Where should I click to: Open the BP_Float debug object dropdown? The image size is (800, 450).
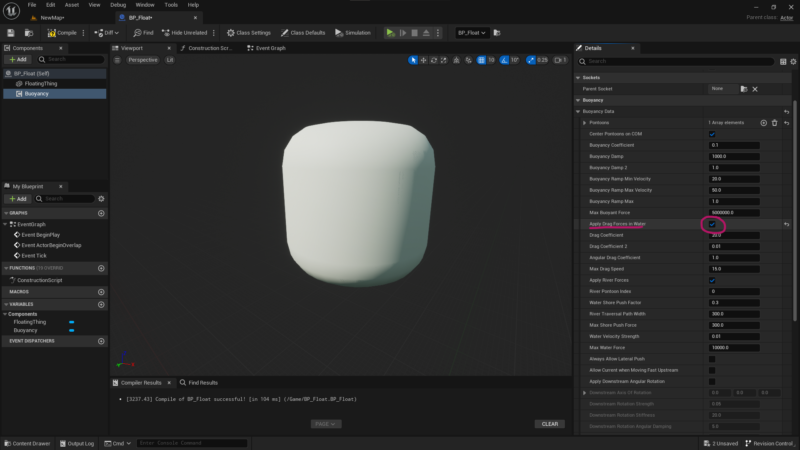coord(471,33)
